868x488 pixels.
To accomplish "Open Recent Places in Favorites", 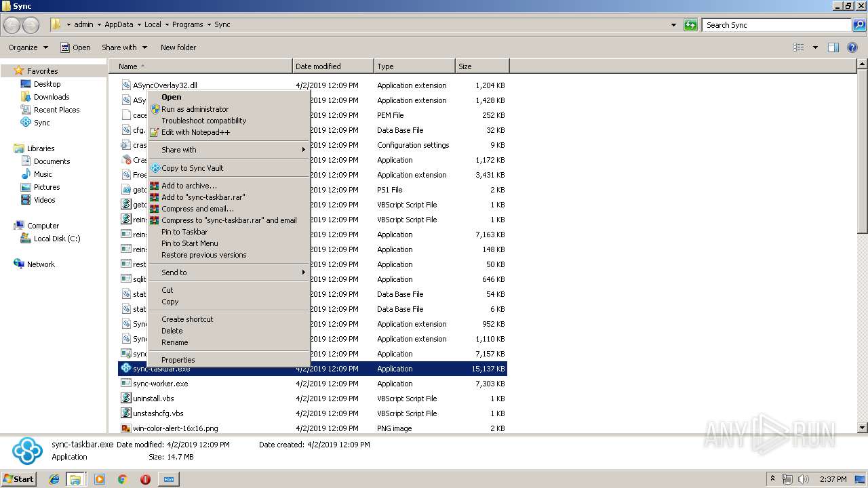I will pos(50,110).
